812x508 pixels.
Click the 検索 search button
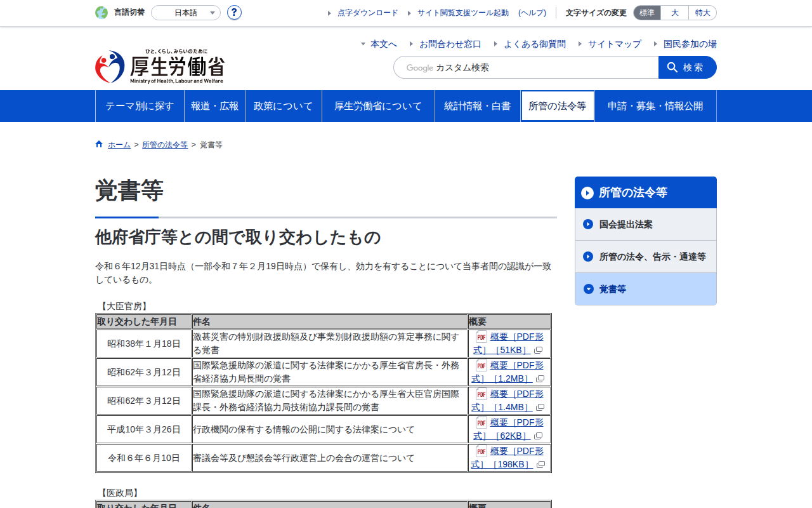(688, 67)
